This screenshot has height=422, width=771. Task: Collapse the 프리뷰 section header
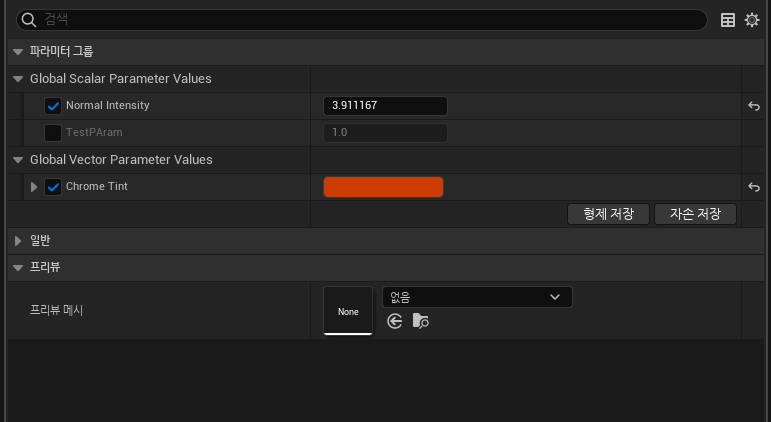coord(18,268)
